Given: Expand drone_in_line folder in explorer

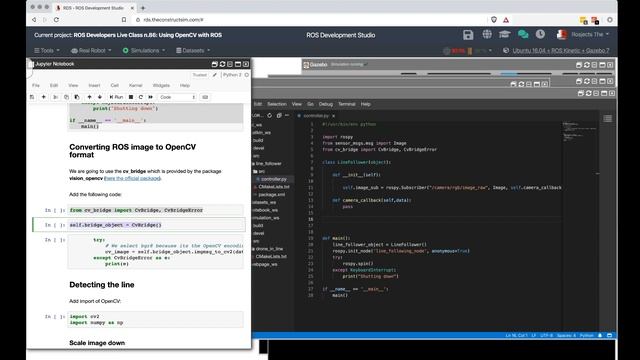Looking at the screenshot, I should [268, 249].
